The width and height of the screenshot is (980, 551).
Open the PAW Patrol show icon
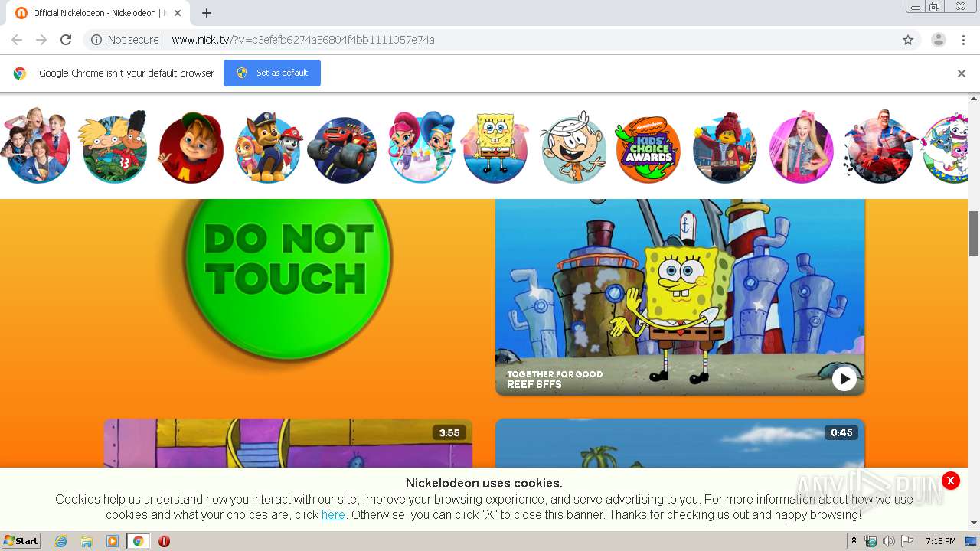point(268,147)
